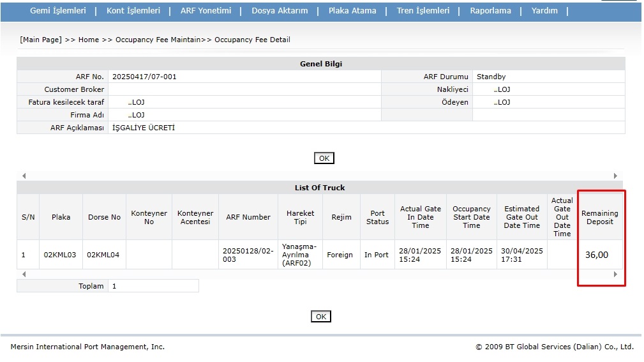
Task: Click the right scroll arrow above List Of Truck
Action: tap(616, 176)
